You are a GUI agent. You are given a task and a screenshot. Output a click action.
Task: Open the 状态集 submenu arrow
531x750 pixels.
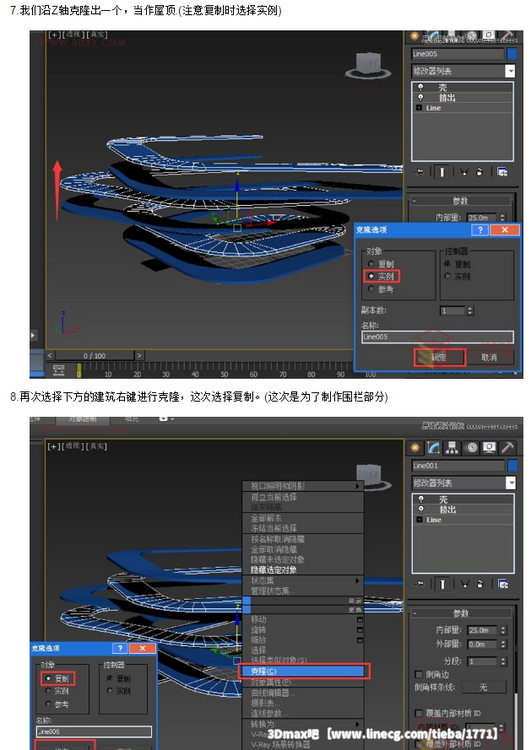357,580
